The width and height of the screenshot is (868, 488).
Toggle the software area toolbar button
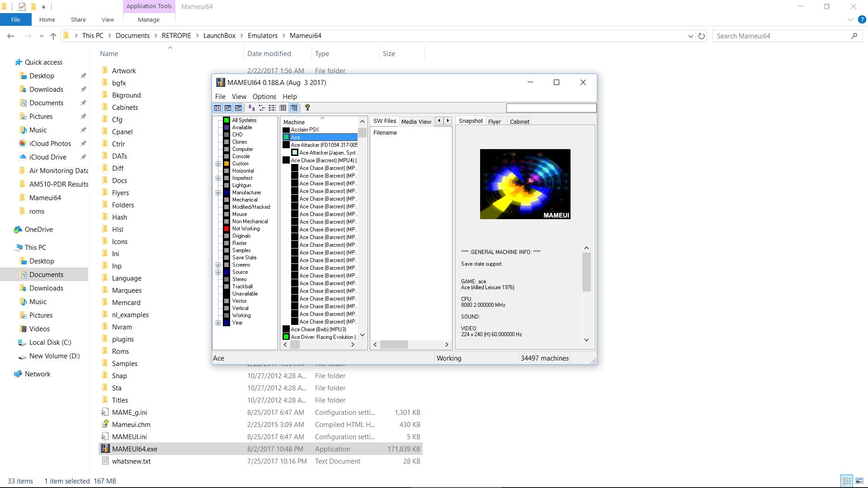(x=238, y=108)
